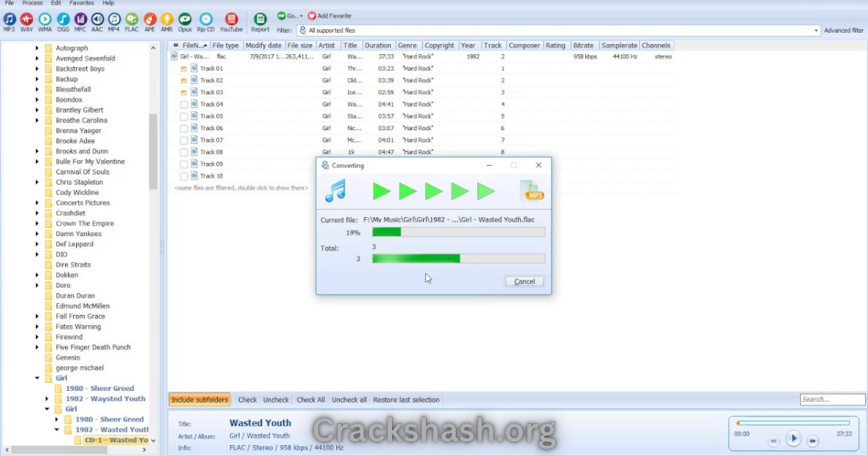868x456 pixels.
Task: Select the WAV converter icon
Action: (x=27, y=19)
